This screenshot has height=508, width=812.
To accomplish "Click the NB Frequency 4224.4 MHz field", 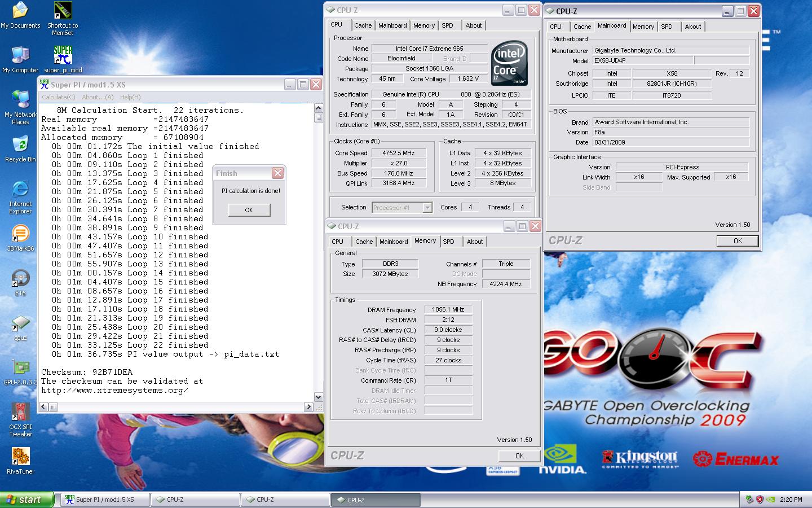I will (x=506, y=284).
